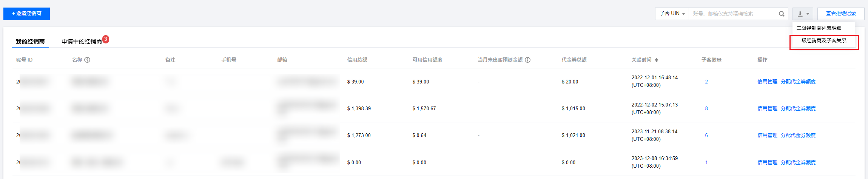Sort by 关联时间 using sort arrows
This screenshot has height=179, width=868.
pos(657,60)
